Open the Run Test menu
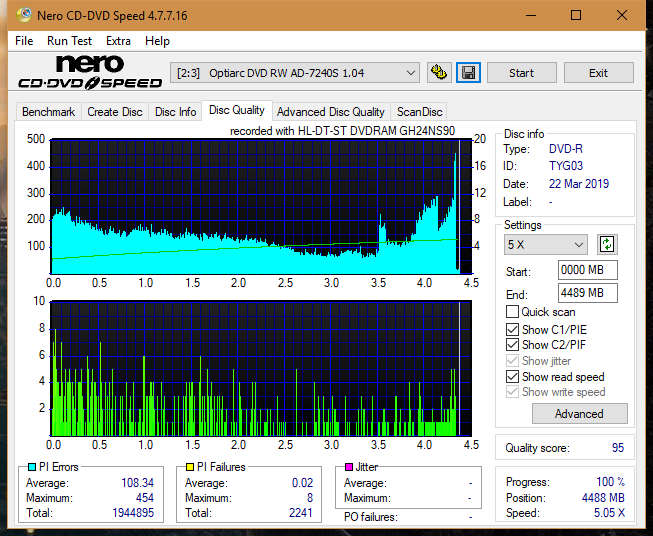The image size is (653, 536). 69,41
